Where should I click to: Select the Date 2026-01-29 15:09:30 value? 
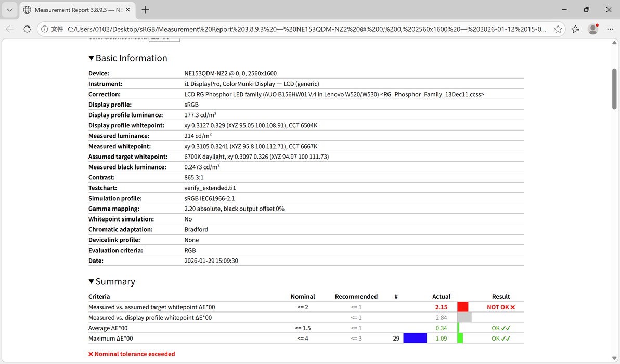pyautogui.click(x=211, y=261)
